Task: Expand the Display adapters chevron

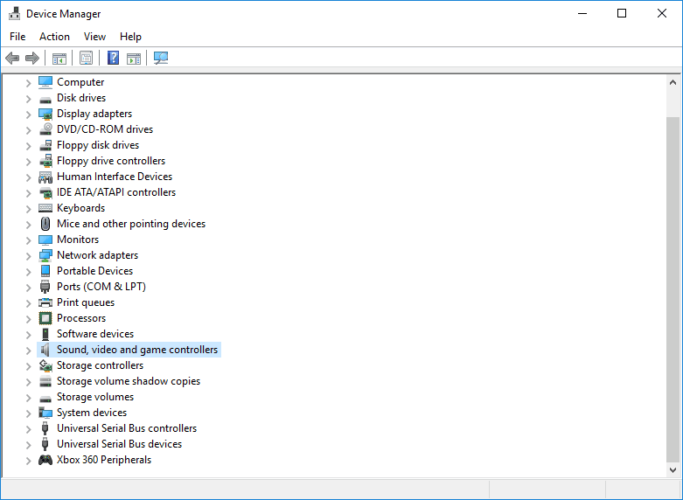Action: 28,114
